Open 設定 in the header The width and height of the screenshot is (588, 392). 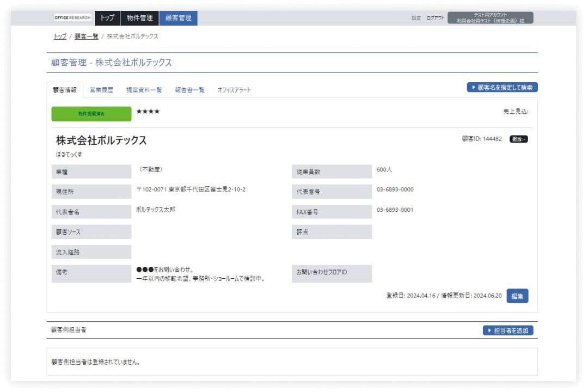click(416, 18)
